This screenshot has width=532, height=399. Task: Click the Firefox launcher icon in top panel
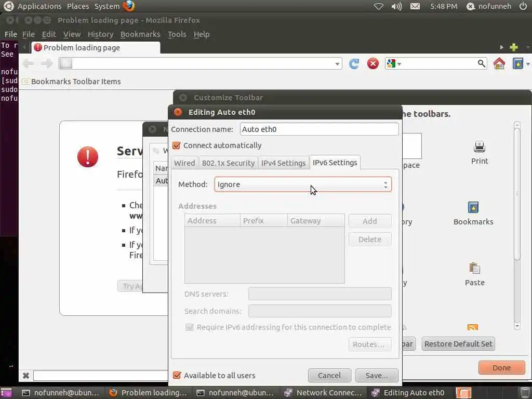click(129, 6)
